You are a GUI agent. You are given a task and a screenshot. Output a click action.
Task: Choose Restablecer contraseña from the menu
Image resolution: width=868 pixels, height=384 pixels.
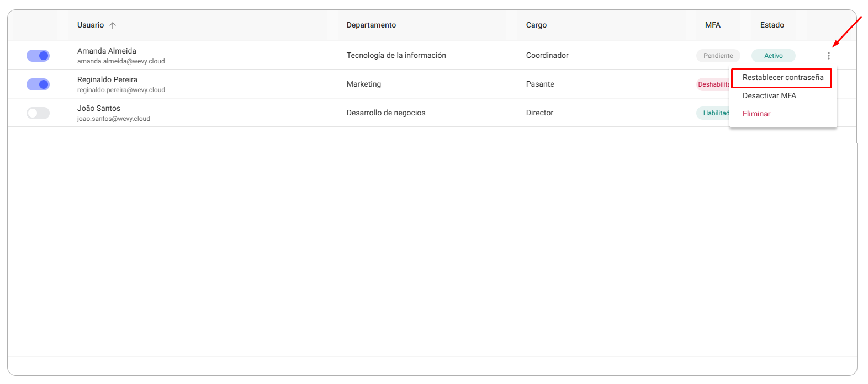pos(782,78)
